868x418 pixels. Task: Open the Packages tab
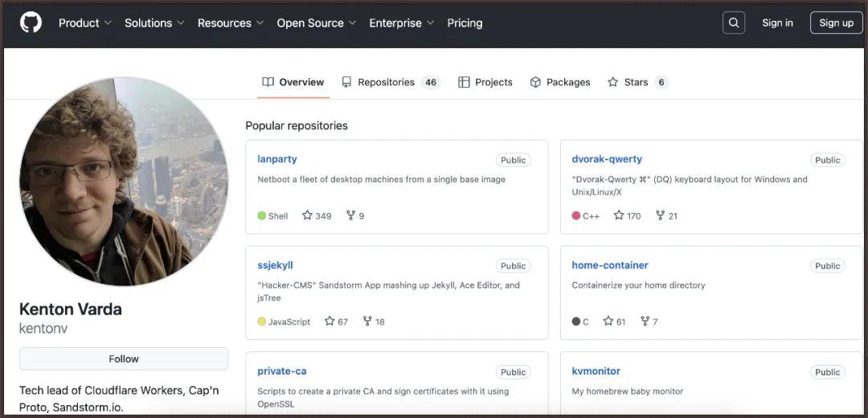pos(560,82)
